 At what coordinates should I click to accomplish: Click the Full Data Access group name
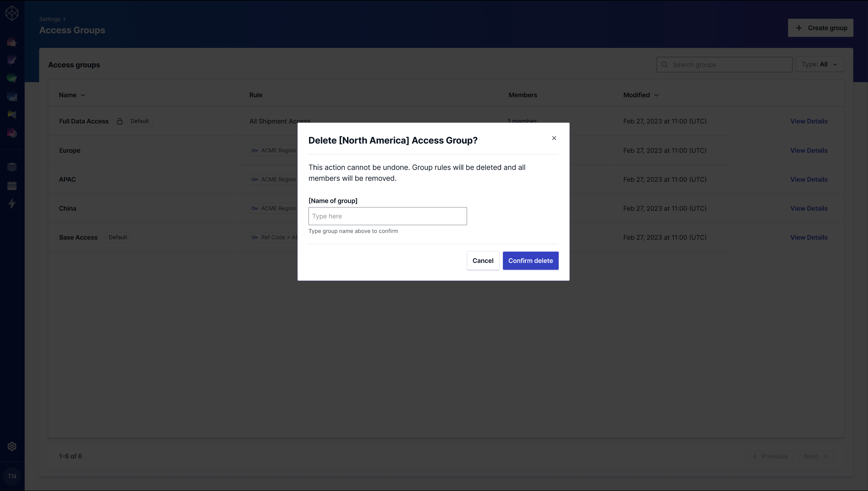coord(84,121)
